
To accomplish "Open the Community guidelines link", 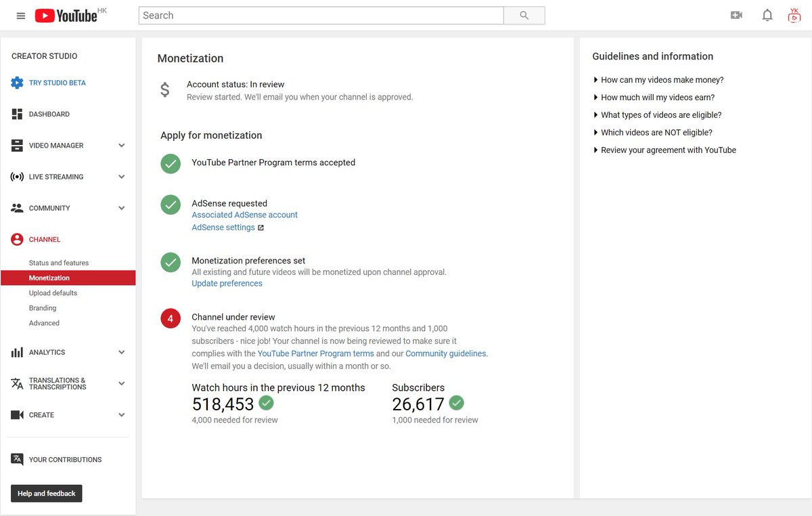I will (x=446, y=353).
